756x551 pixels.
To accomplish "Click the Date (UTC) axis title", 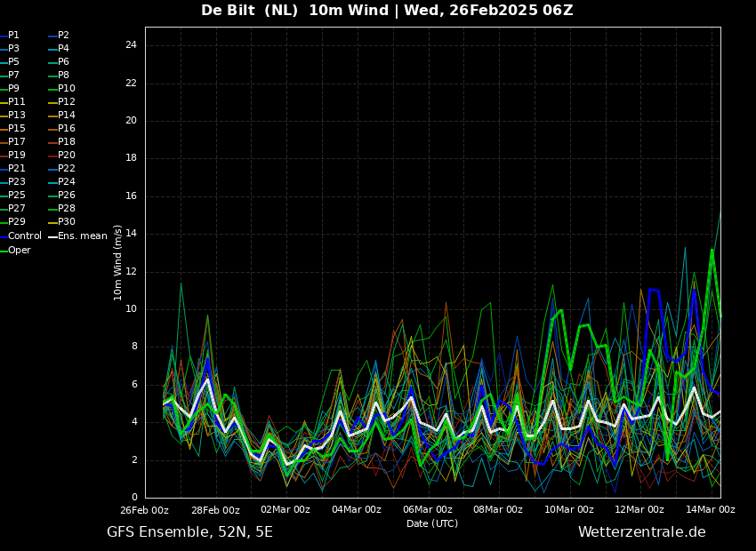I will click(x=432, y=523).
